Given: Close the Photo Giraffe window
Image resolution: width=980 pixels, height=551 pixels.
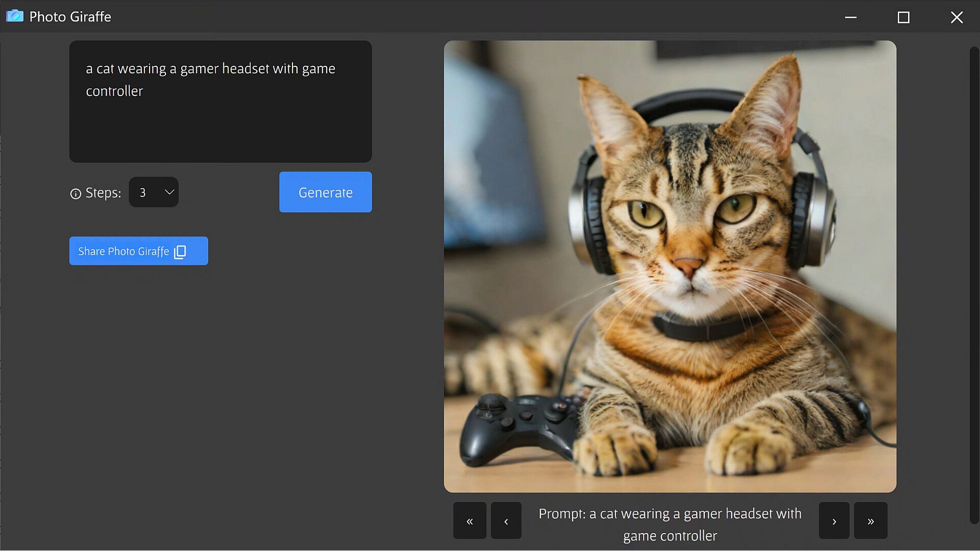Looking at the screenshot, I should click(957, 17).
